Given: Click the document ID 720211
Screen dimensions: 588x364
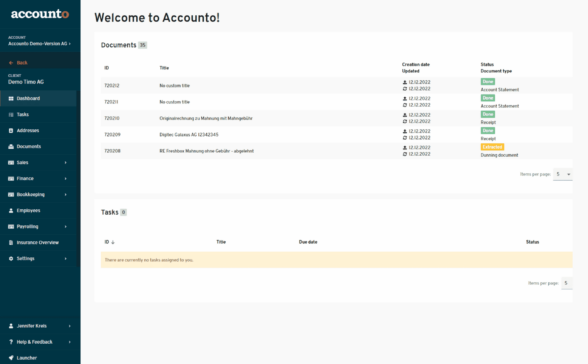Looking at the screenshot, I should click(x=111, y=102).
